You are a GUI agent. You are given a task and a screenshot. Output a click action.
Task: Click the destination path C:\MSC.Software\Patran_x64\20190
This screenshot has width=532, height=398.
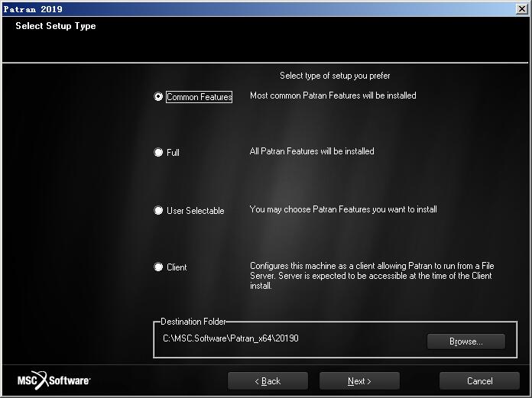tap(231, 338)
